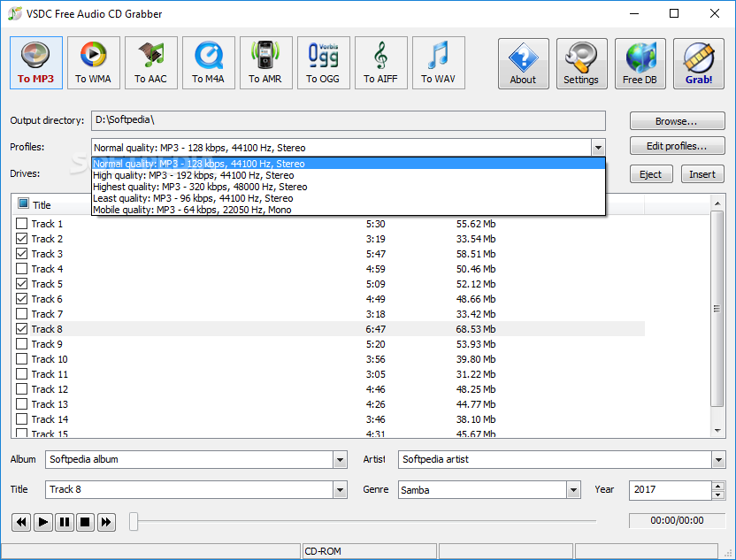
Task: Check the Track 1 checkbox
Action: [21, 223]
